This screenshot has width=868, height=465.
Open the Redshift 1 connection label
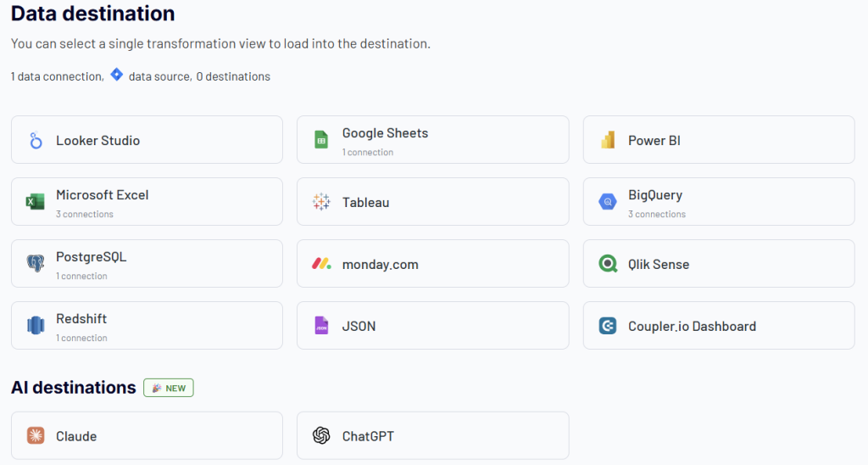tap(81, 338)
